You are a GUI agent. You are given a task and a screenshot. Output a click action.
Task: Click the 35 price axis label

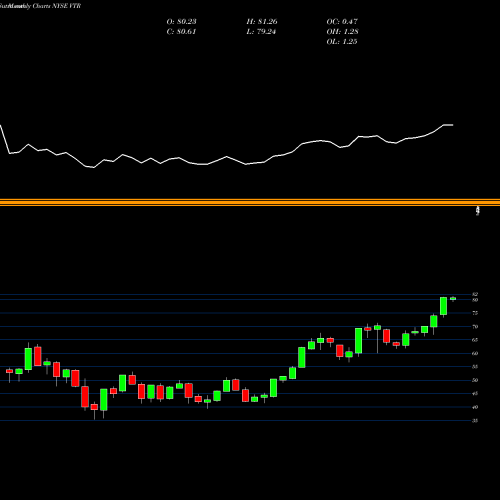point(475,421)
